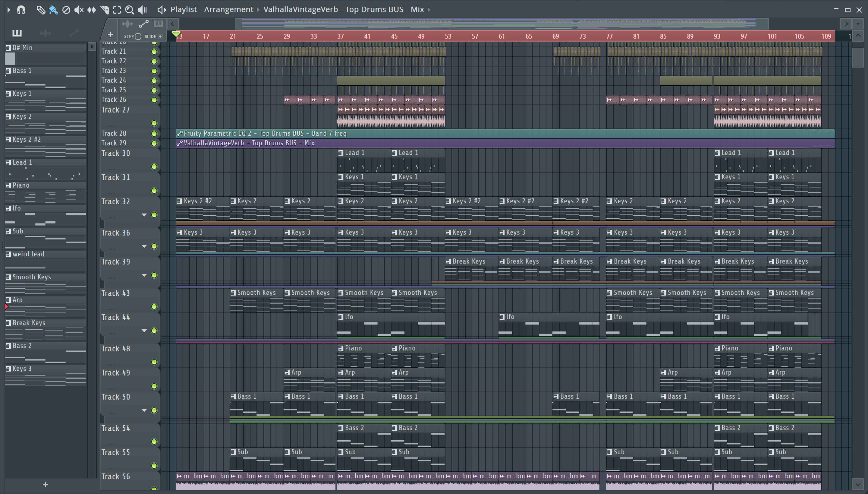The image size is (868, 494).
Task: Open the Piano pattern menu icon in picker
Action: (x=8, y=185)
